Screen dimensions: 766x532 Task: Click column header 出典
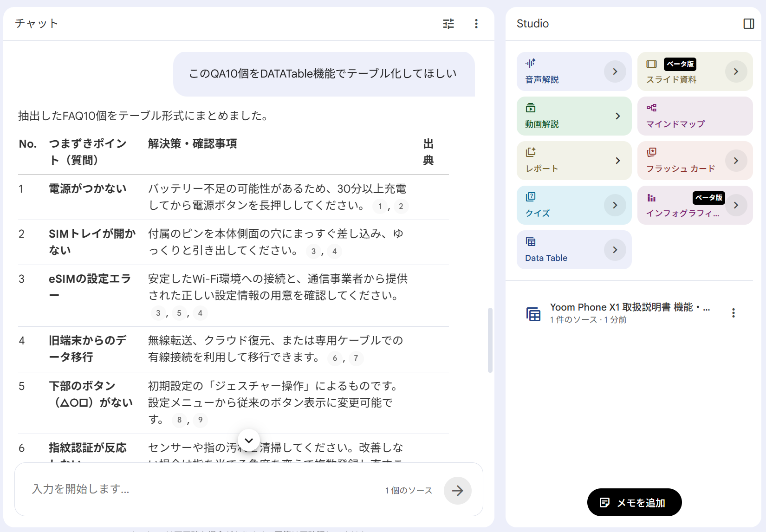pyautogui.click(x=428, y=152)
